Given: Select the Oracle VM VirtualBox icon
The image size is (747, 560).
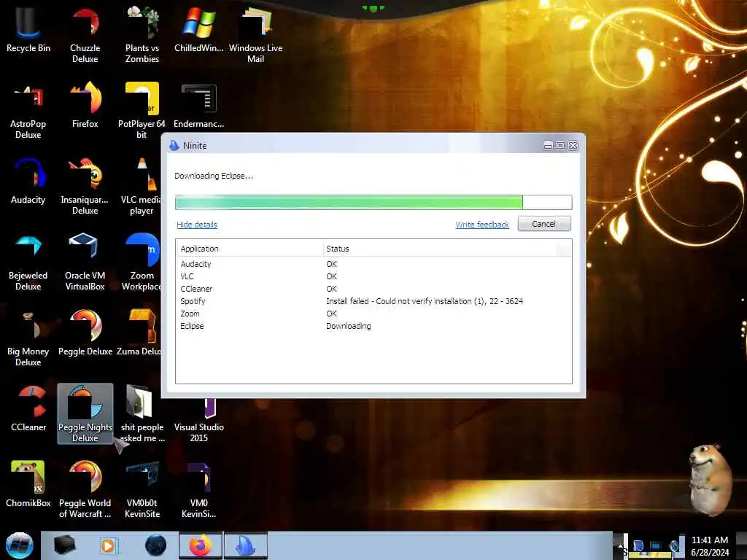Looking at the screenshot, I should 85,262.
